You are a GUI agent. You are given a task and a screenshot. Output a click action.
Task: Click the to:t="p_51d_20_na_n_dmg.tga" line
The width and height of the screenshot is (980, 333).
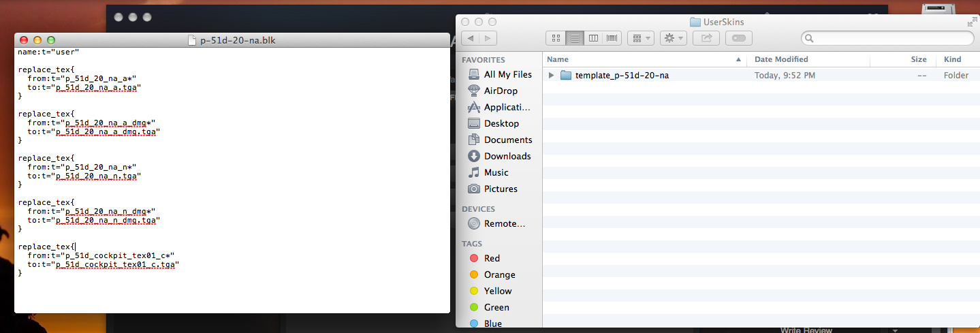pyautogui.click(x=94, y=220)
